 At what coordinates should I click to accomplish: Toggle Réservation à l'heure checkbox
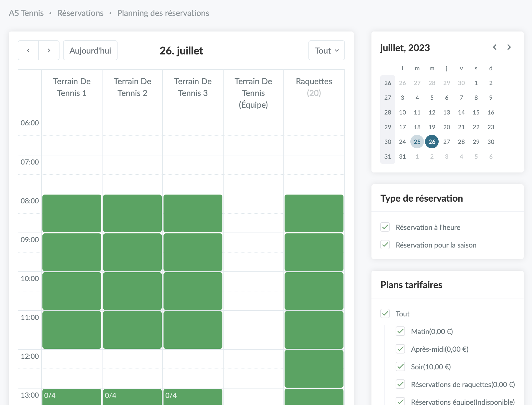pos(385,227)
